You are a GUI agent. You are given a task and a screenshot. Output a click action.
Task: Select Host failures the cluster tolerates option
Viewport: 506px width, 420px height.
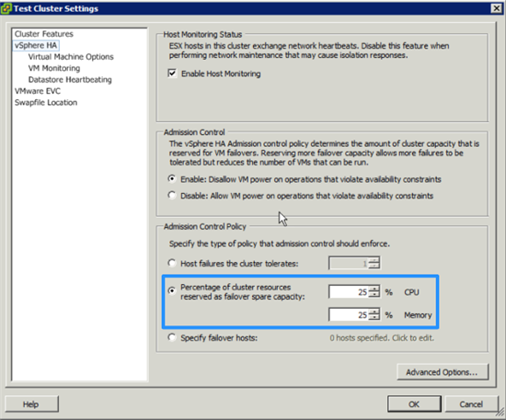[172, 263]
